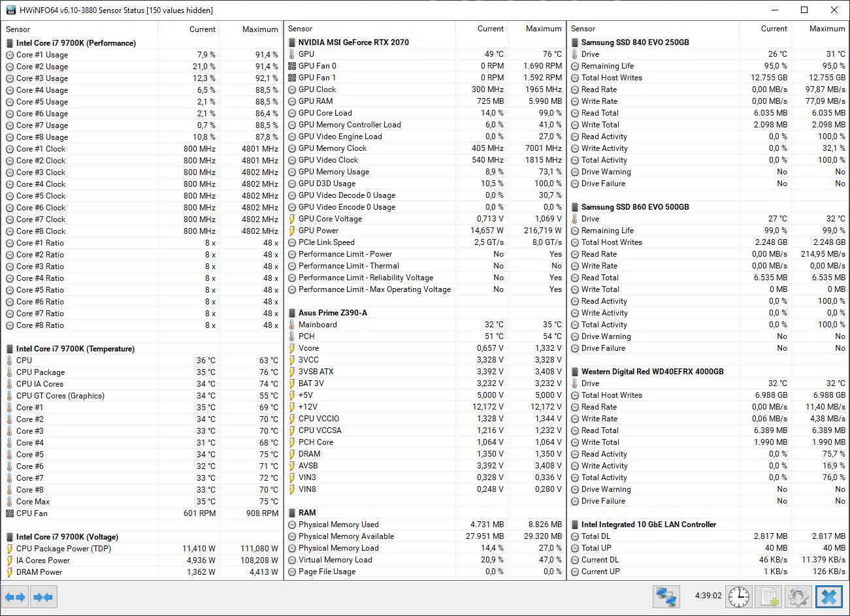The height and width of the screenshot is (616, 850).
Task: Select the IA Cores Power row
Action: tap(142, 560)
